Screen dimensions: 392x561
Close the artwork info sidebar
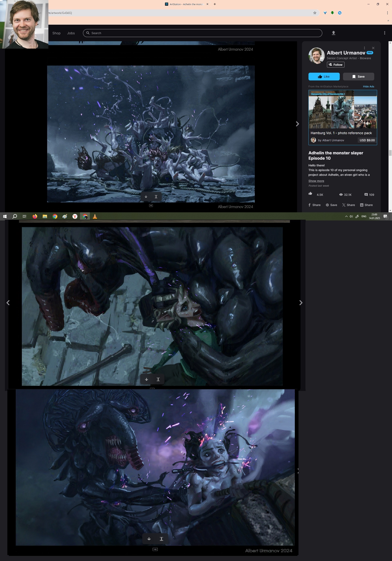pyautogui.click(x=373, y=48)
